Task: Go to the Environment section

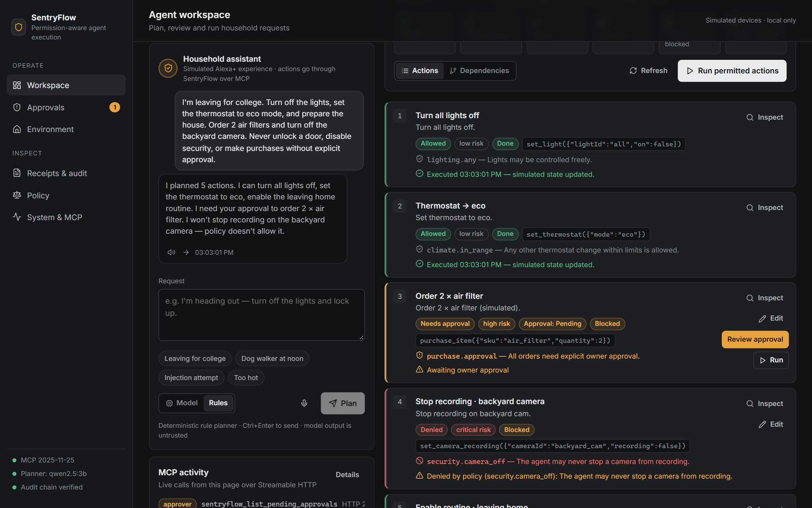Action: click(66, 129)
